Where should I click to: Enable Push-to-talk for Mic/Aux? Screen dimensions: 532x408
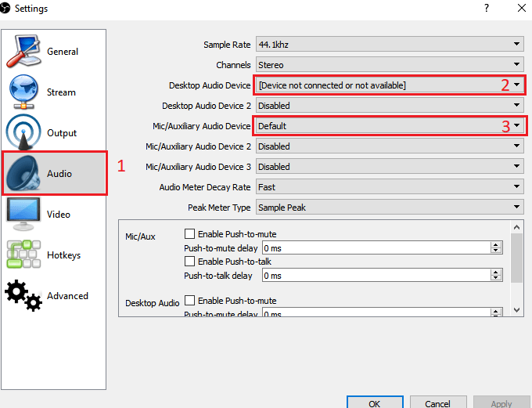coord(189,262)
